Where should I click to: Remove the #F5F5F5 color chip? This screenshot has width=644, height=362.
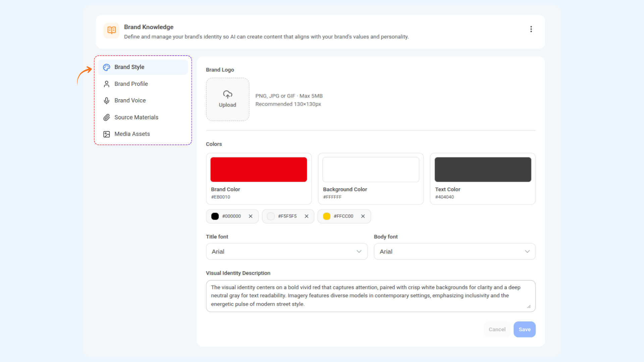tap(307, 216)
